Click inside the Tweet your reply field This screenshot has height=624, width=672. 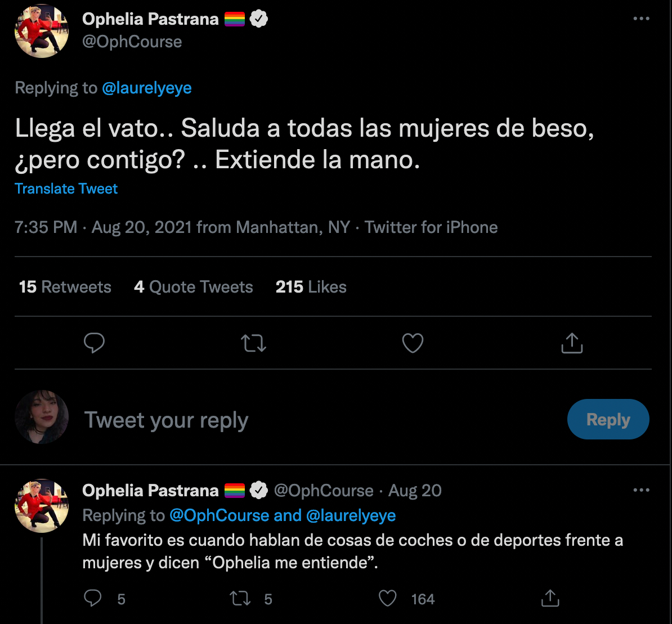click(166, 419)
